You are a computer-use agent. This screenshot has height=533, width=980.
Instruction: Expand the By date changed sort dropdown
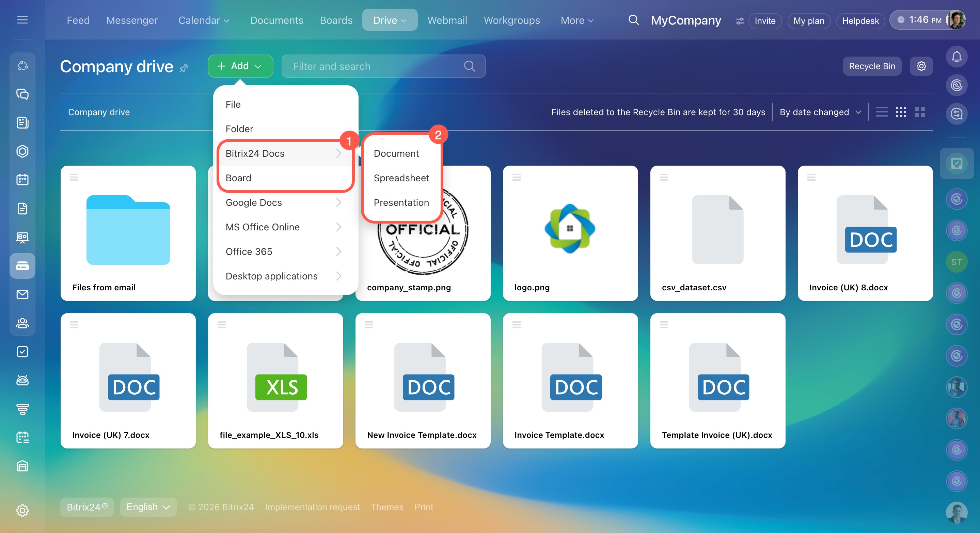[820, 112]
